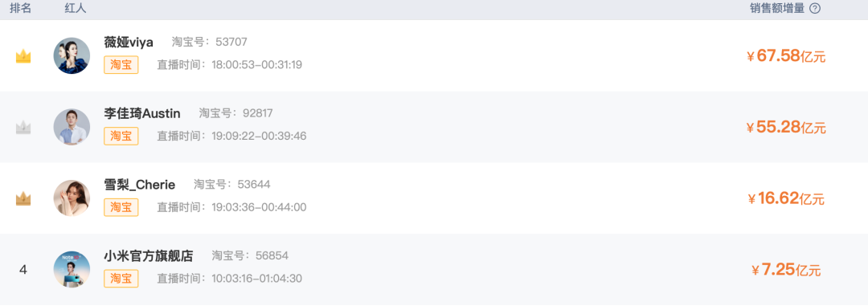This screenshot has height=306, width=868.
Task: Click the gold crown rank-one icon
Action: 23,56
